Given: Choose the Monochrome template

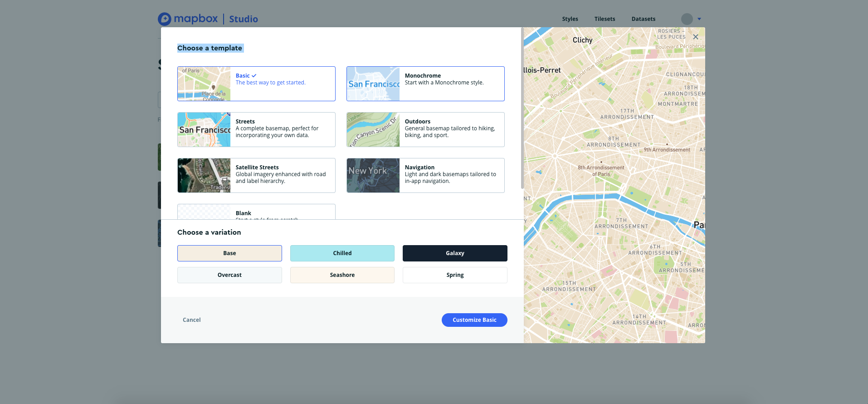Looking at the screenshot, I should tap(425, 84).
